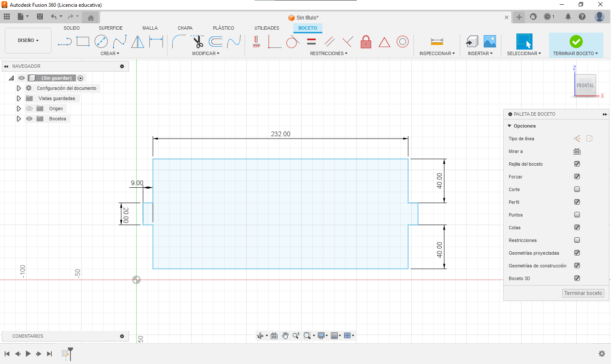Click the Measure ruler icon
The image size is (611, 364).
[x=437, y=42]
